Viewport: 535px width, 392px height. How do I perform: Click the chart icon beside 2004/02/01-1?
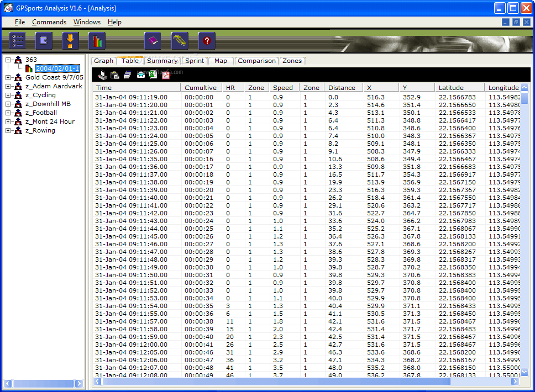point(29,68)
